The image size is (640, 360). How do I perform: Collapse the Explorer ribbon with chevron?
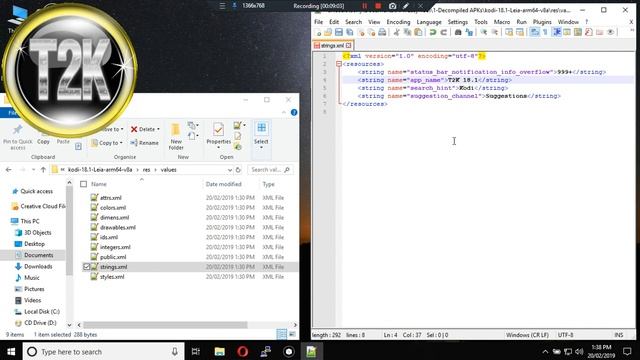tap(284, 112)
